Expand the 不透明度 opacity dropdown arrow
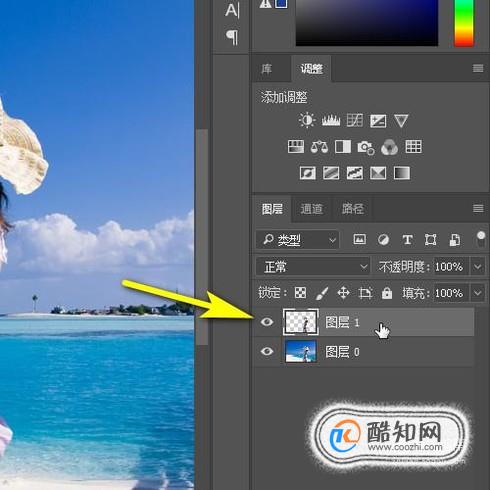Viewport: 490px width, 490px height. [x=477, y=267]
